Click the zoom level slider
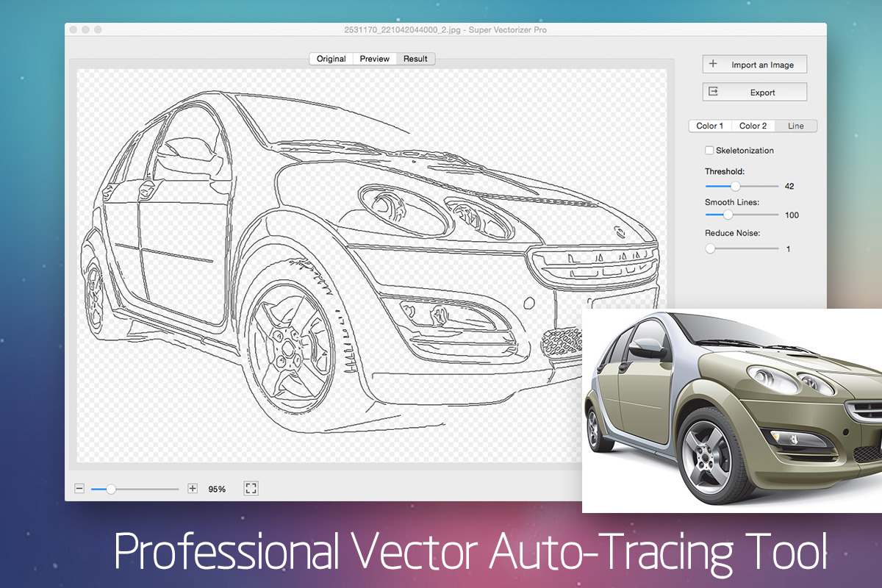The height and width of the screenshot is (588, 882). coord(135,488)
